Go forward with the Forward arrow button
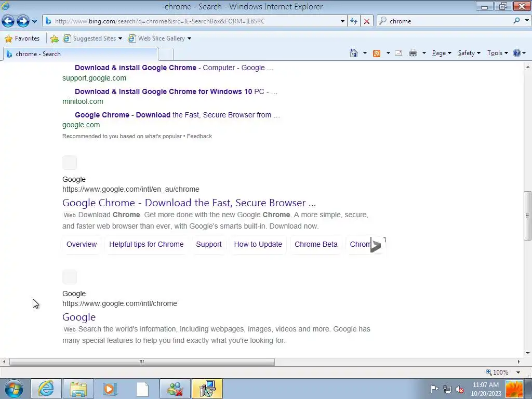This screenshot has width=532, height=399. pos(23,21)
